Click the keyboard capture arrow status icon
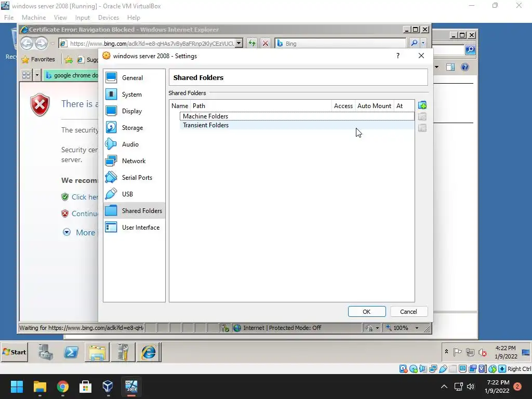This screenshot has height=399, width=532. [502, 369]
